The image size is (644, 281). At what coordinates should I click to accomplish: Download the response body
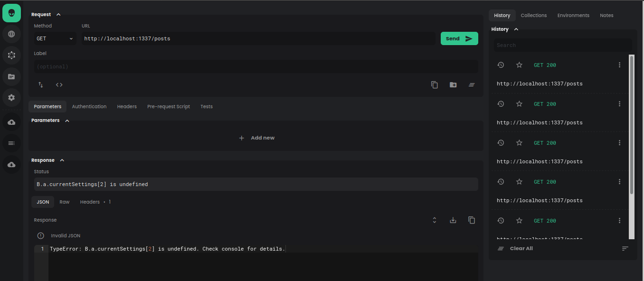[x=453, y=220]
